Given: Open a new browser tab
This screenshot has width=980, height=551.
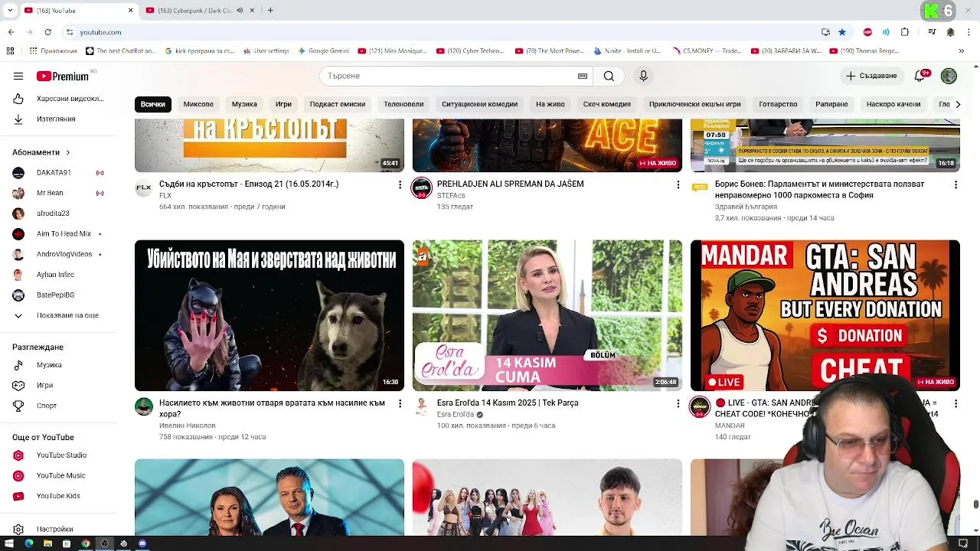Looking at the screenshot, I should 270,10.
